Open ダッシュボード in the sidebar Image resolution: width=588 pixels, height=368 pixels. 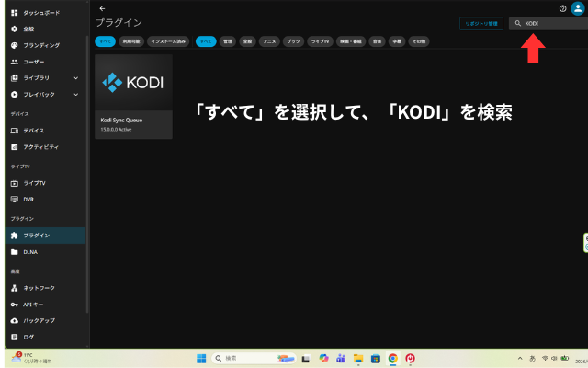pyautogui.click(x=40, y=13)
